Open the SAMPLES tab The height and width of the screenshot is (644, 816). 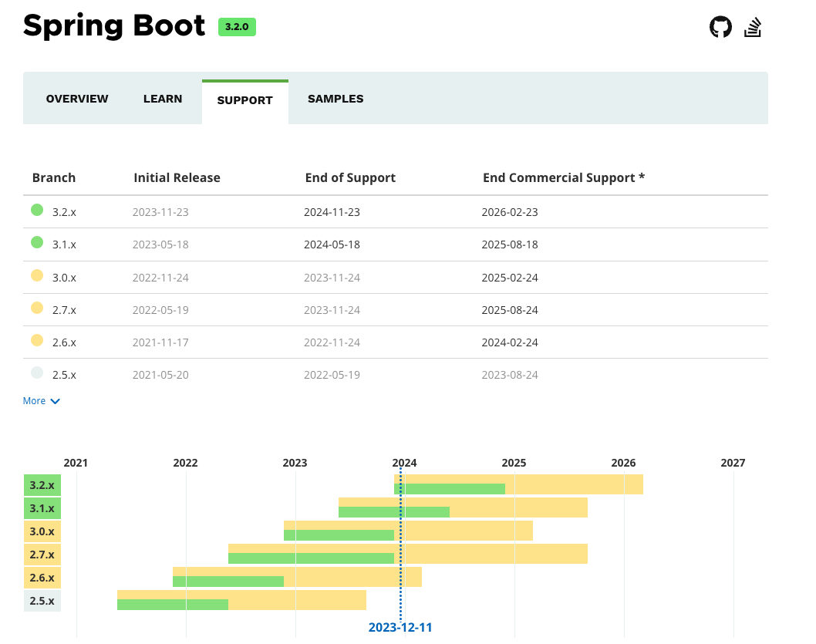336,98
